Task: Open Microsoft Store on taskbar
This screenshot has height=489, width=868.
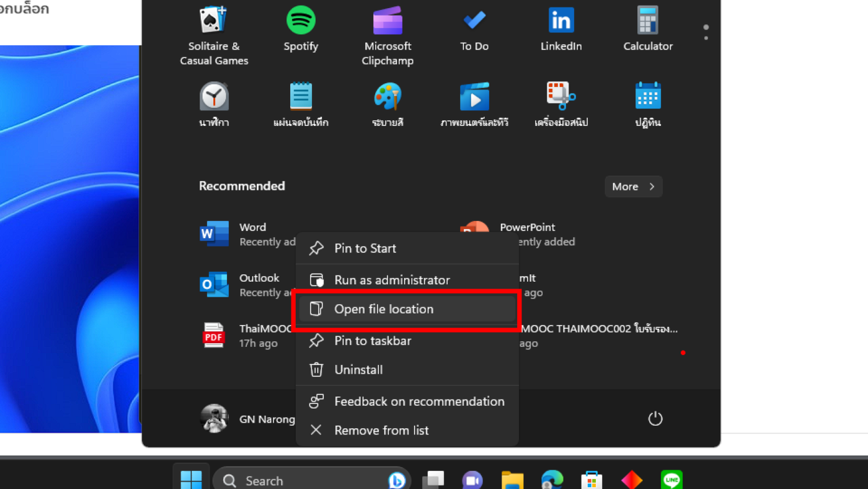Action: click(x=591, y=480)
